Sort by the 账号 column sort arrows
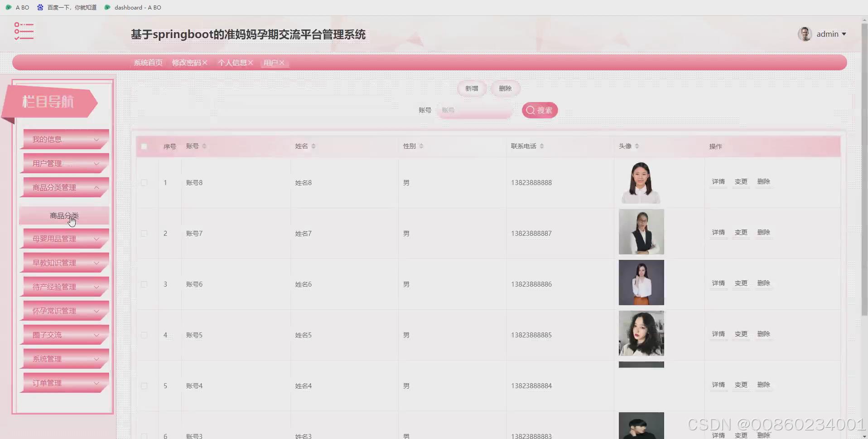 204,146
